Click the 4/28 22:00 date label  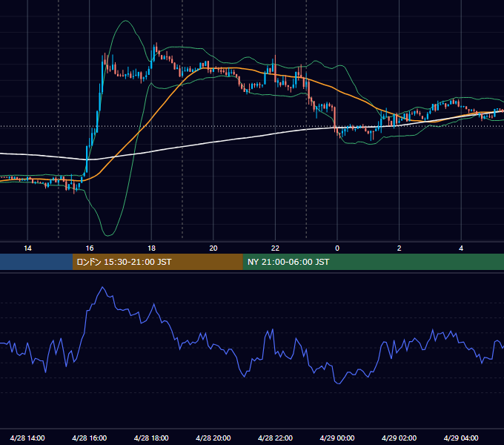point(275,438)
